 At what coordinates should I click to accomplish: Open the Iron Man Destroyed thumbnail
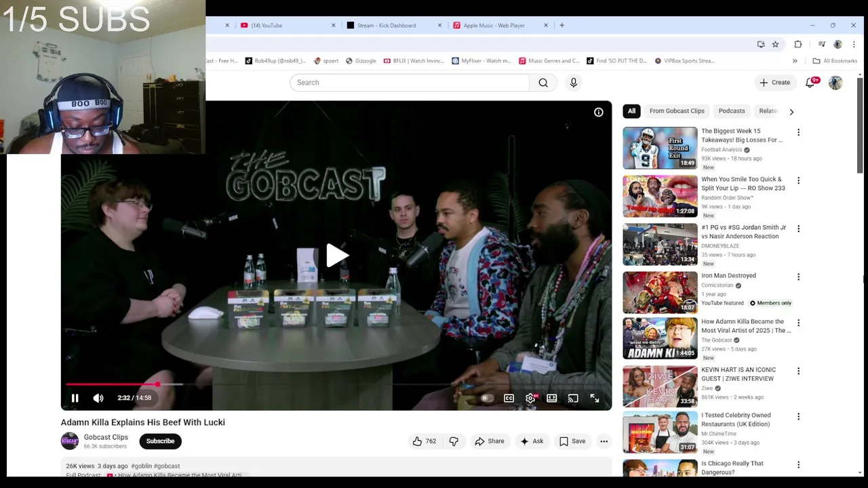click(660, 292)
